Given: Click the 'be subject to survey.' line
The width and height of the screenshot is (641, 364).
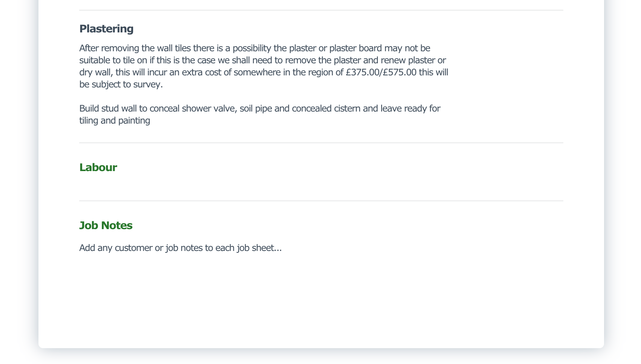Looking at the screenshot, I should 121,84.
